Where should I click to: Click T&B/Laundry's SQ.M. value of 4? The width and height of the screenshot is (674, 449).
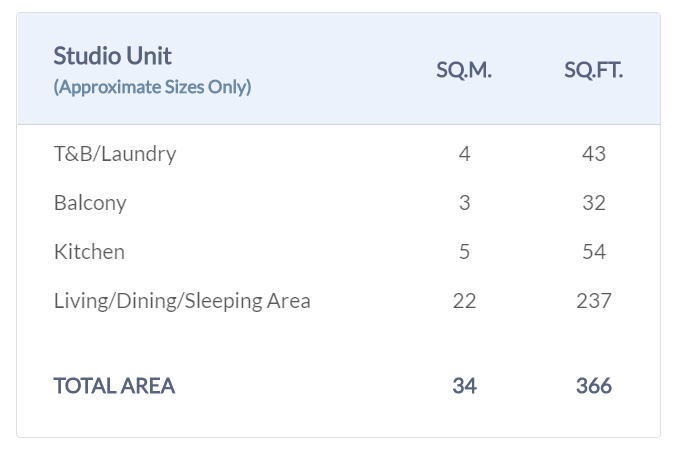(464, 154)
